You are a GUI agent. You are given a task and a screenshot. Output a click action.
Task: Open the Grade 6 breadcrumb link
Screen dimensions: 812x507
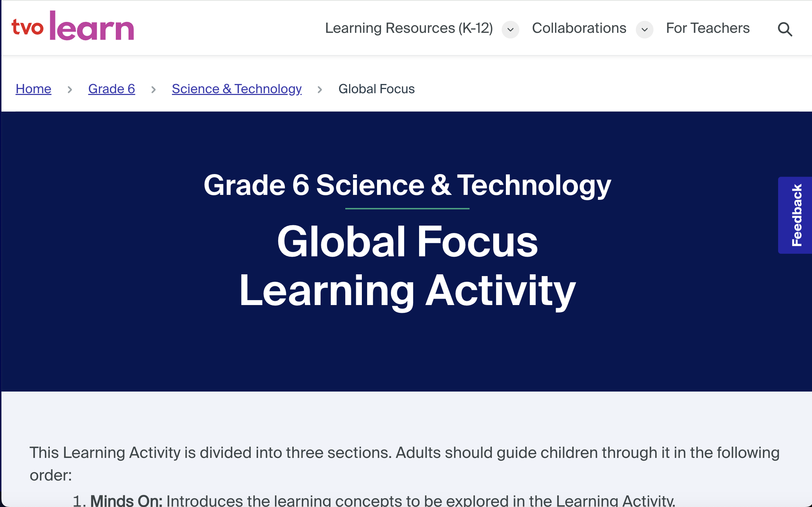[x=111, y=89]
